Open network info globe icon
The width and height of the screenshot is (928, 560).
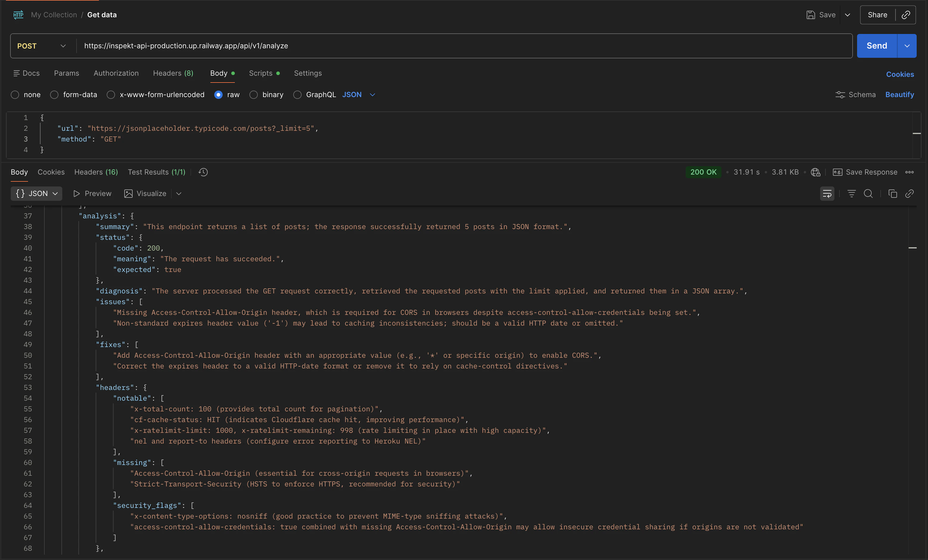[815, 172]
